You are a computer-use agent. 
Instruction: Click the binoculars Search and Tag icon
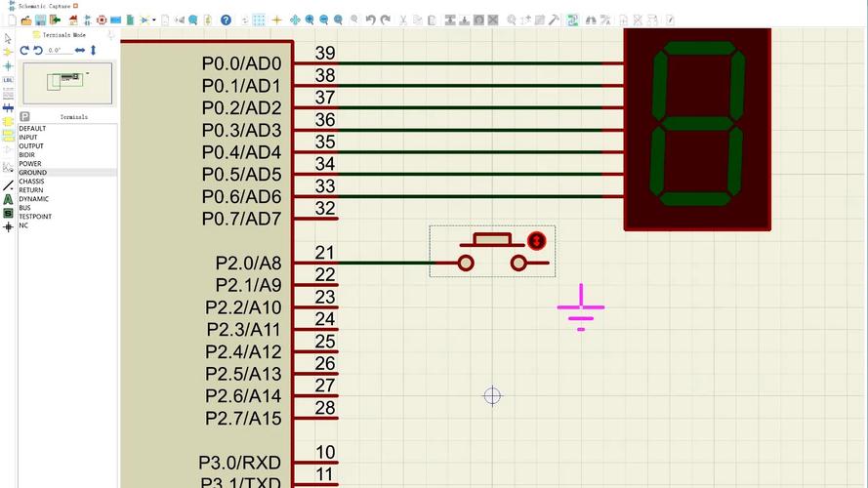click(591, 20)
